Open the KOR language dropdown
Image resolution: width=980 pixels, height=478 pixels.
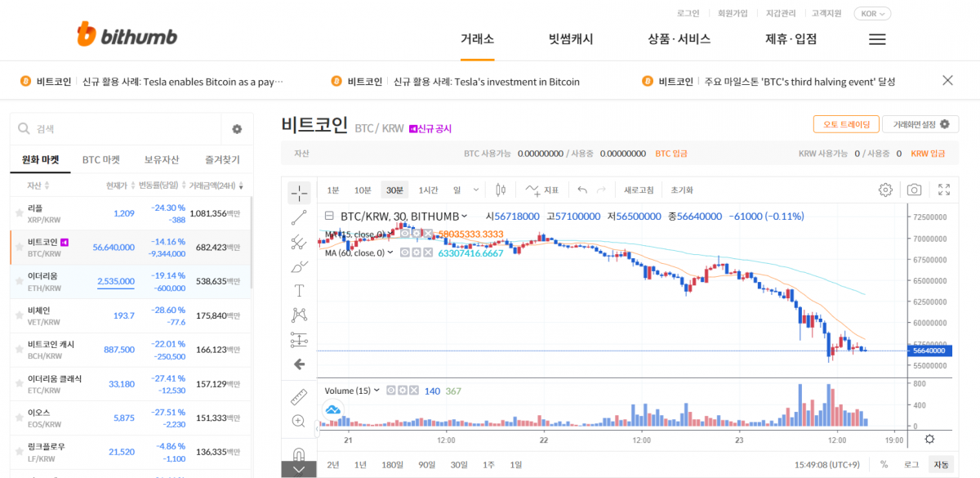point(871,13)
